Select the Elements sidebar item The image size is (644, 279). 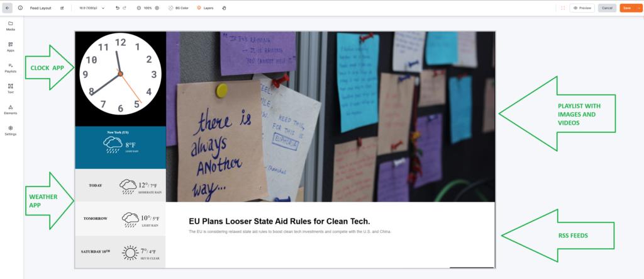11,110
